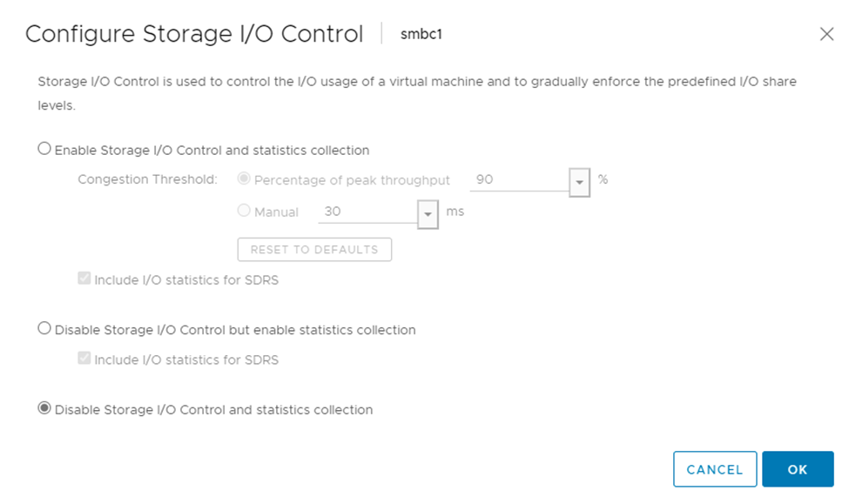Click the smbc1 datastore name in header
This screenshot has width=849, height=504.
coord(422,35)
